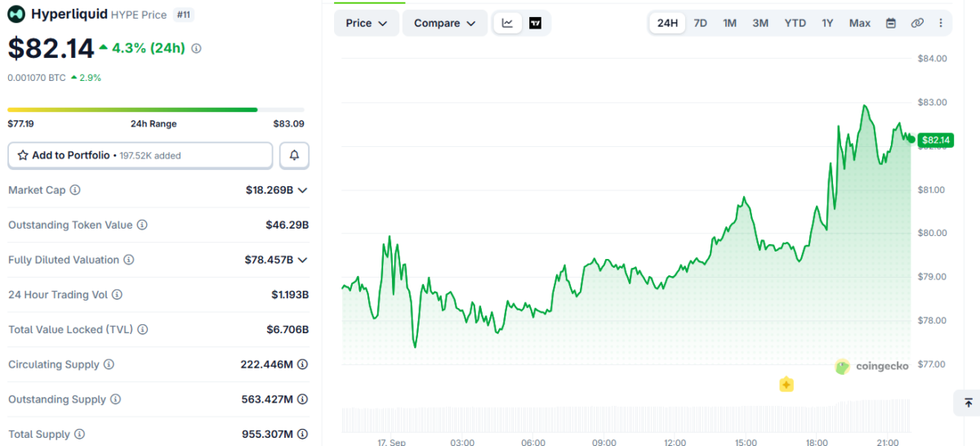Click the $6.706B TVL value
This screenshot has height=446, width=980.
[287, 330]
